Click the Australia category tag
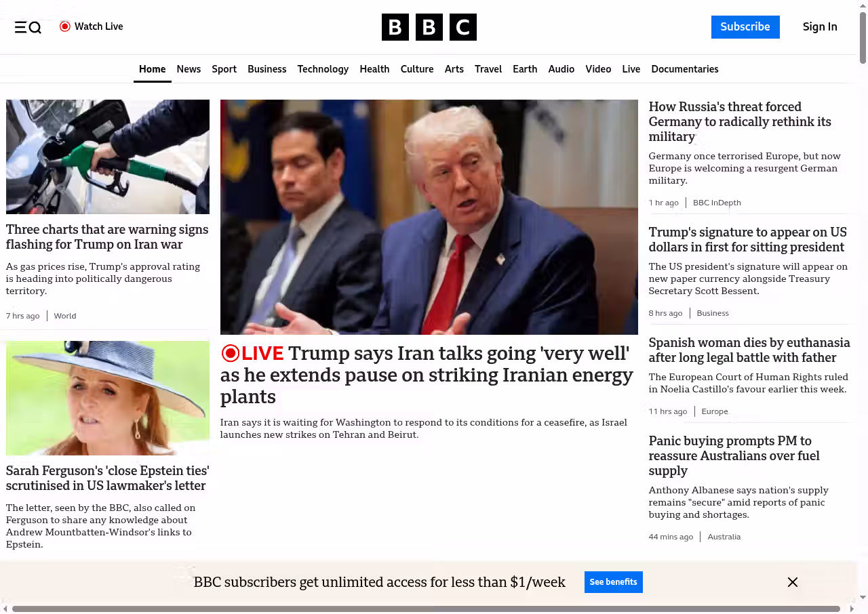The image size is (868, 614). coord(724,537)
